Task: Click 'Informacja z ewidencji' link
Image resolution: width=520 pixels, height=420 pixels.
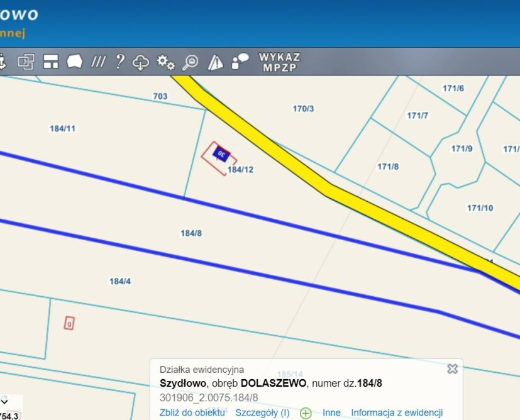Action: point(397,413)
